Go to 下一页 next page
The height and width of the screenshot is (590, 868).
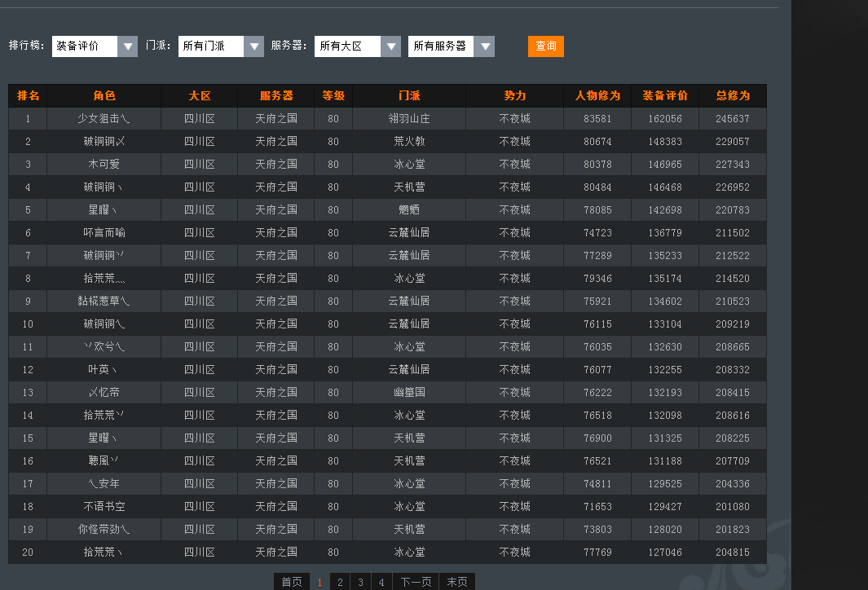point(416,582)
